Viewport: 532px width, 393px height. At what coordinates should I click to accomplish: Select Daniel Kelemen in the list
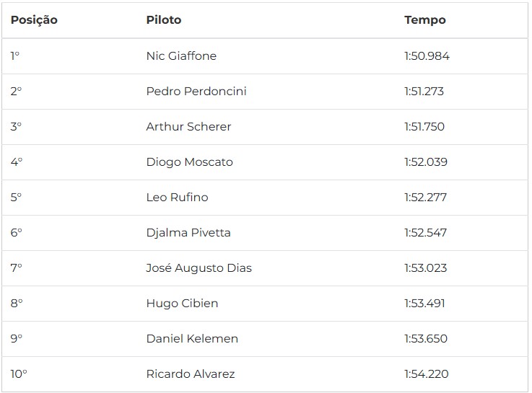pos(192,339)
